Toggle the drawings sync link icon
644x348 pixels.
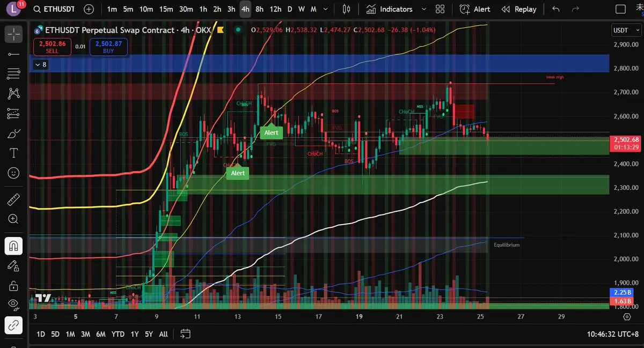pos(13,325)
